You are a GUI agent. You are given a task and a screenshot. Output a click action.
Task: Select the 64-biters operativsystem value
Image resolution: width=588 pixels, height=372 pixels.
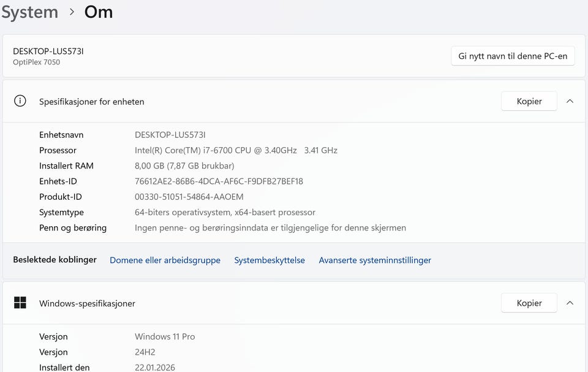225,213
